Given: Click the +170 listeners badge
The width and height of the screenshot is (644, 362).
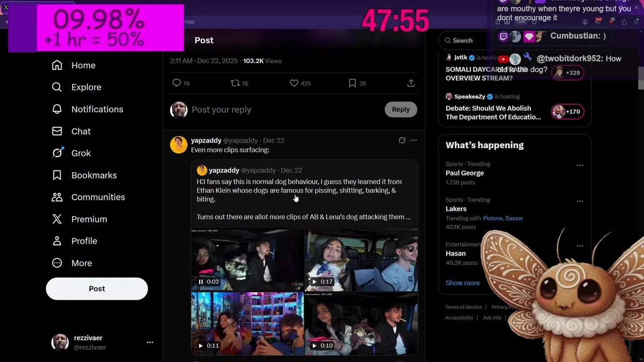Looking at the screenshot, I should point(568,112).
